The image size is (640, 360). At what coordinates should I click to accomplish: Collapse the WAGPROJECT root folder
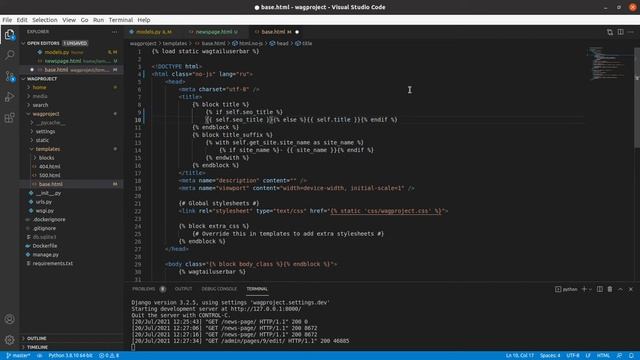[72, 78]
